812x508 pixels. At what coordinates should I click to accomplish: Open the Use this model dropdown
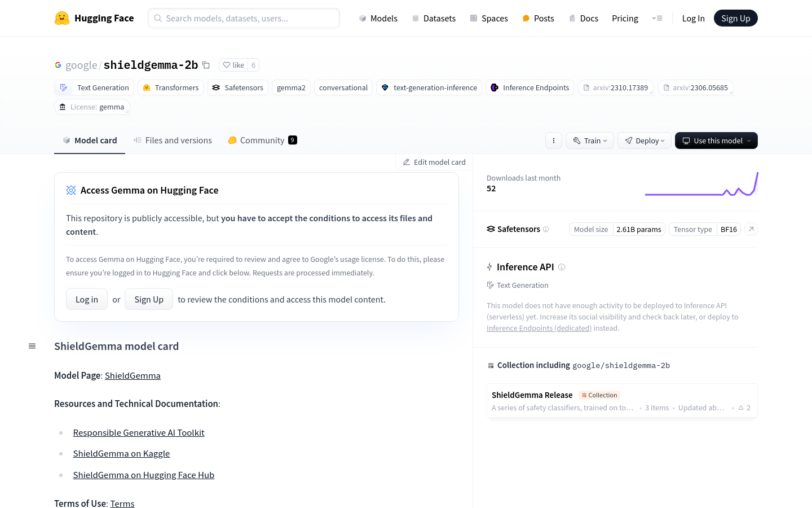tap(716, 141)
